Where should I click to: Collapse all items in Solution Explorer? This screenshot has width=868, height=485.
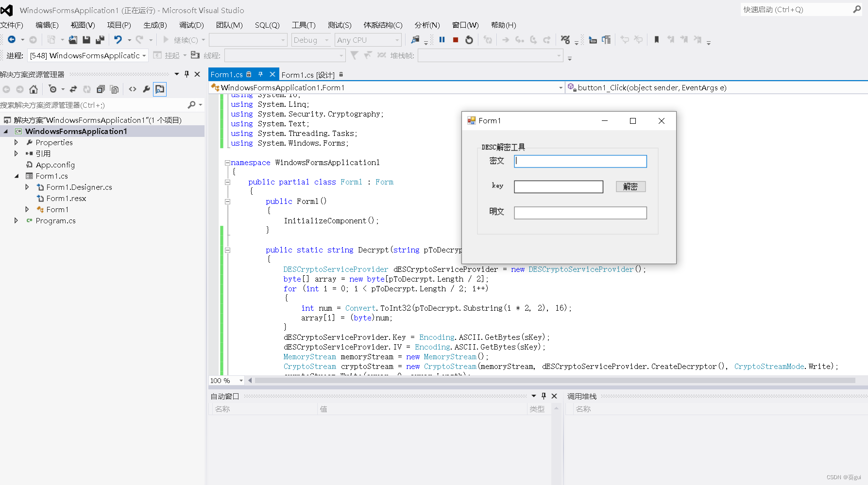(x=101, y=89)
